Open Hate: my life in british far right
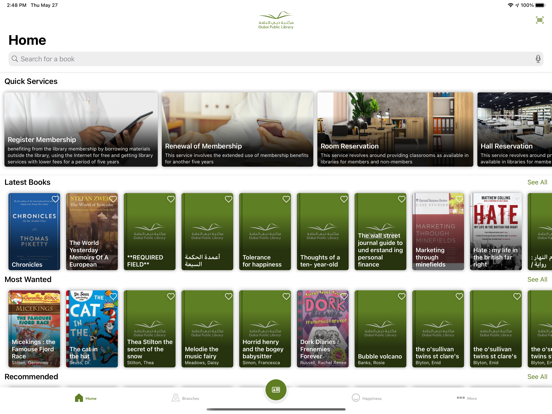Screen dimensions: 552x414 [496, 231]
